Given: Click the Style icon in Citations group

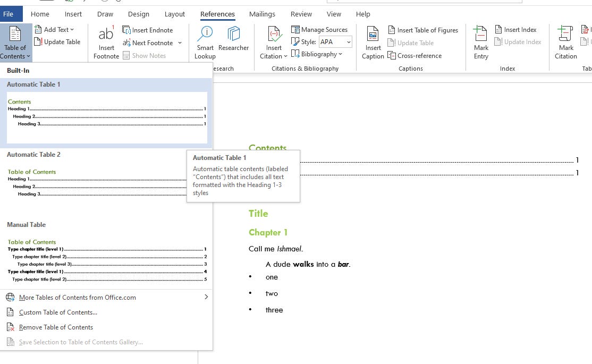Looking at the screenshot, I should click(295, 41).
